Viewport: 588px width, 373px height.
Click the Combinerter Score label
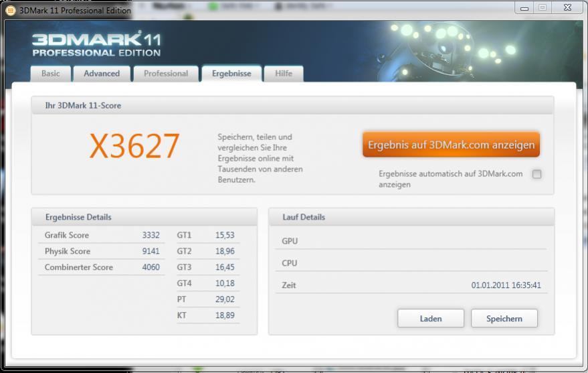tap(79, 267)
